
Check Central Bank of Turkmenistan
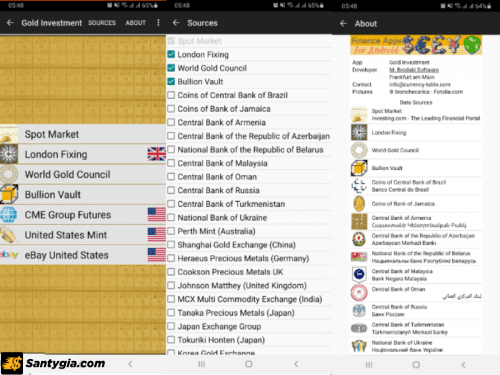click(171, 204)
